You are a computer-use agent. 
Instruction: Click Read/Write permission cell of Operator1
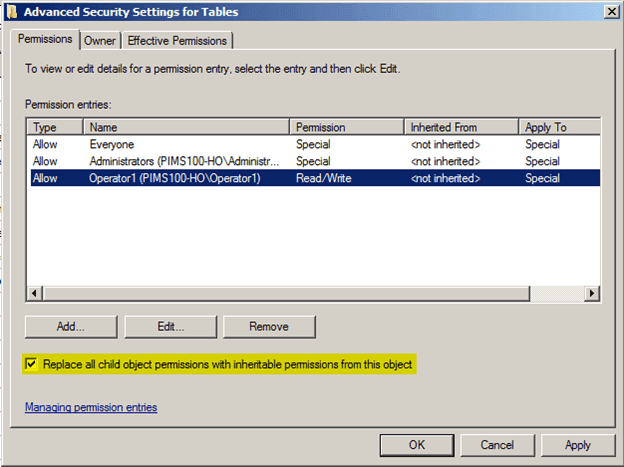coord(324,178)
